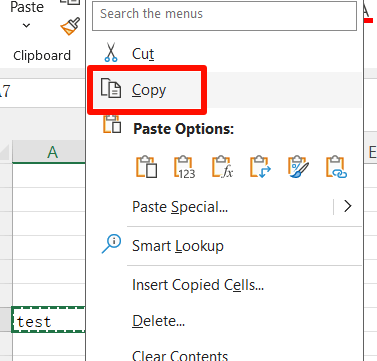The height and width of the screenshot is (361, 377).
Task: Select the default Paste clipboard option
Action: [146, 166]
